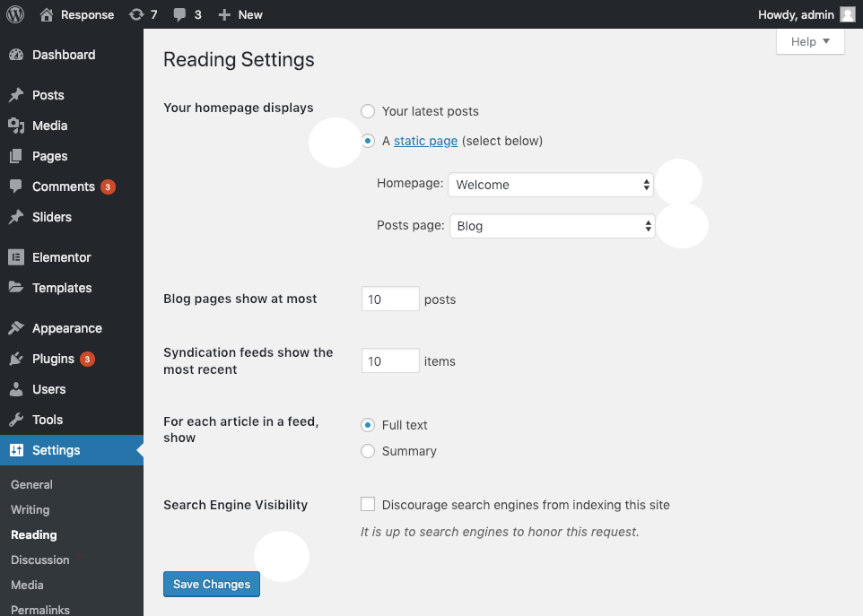Click the WordPress logo icon
The height and width of the screenshot is (616, 863).
click(15, 14)
